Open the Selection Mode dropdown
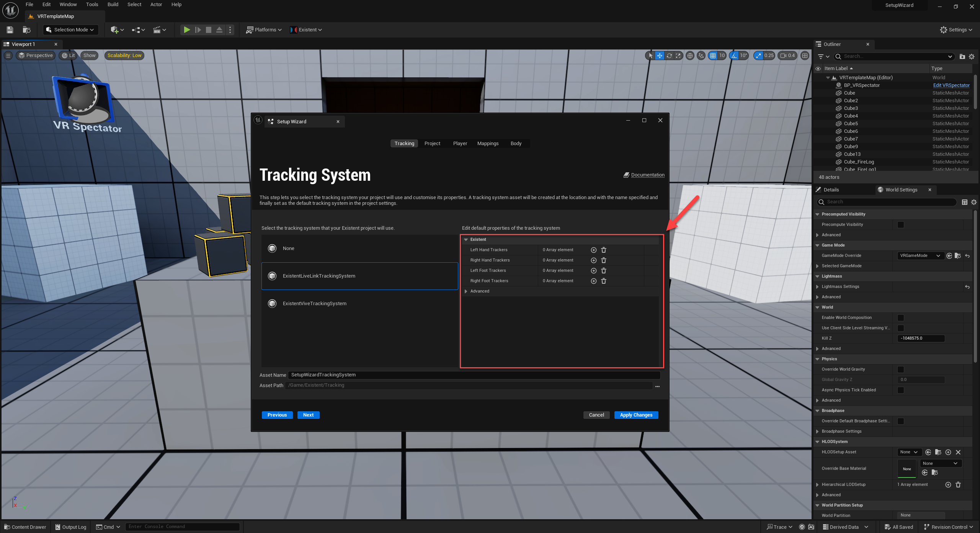 click(x=70, y=29)
